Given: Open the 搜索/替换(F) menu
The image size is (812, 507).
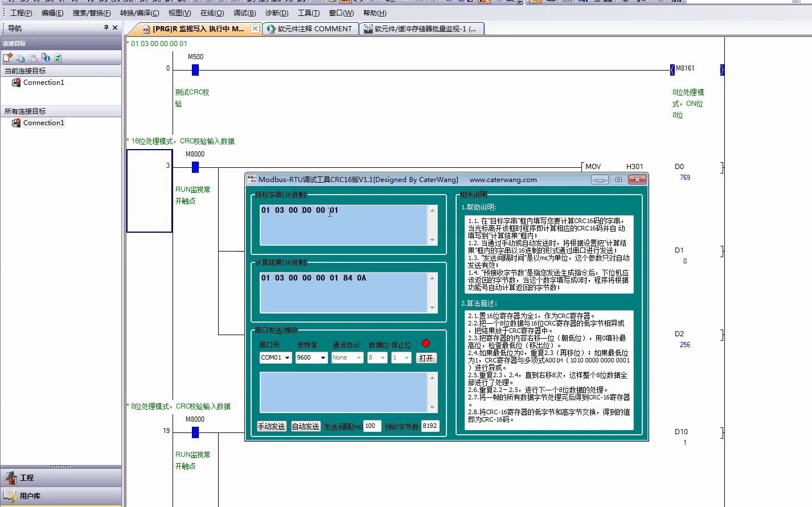Looking at the screenshot, I should pos(92,13).
